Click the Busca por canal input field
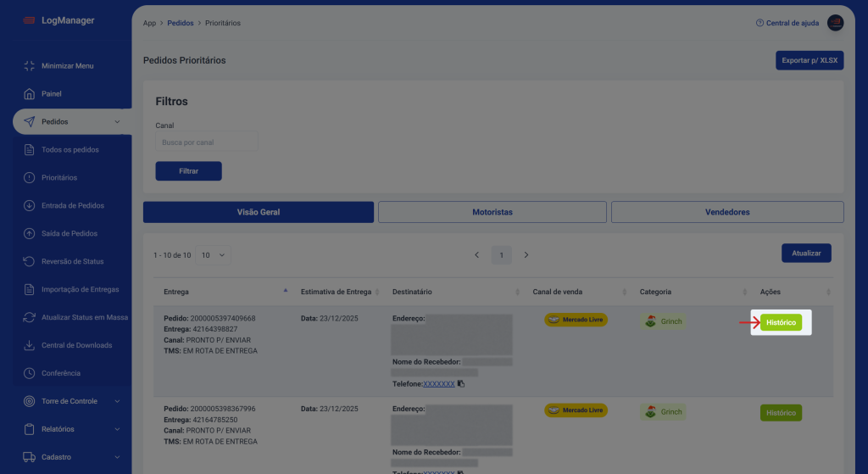Image resolution: width=868 pixels, height=474 pixels. (x=206, y=142)
